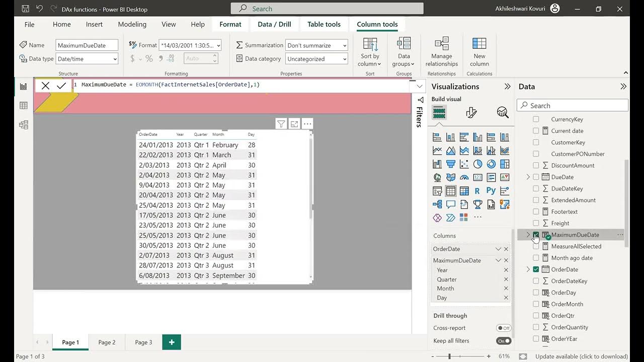Check the OrderMonth field checkbox
The width and height of the screenshot is (644, 362).
click(x=536, y=304)
